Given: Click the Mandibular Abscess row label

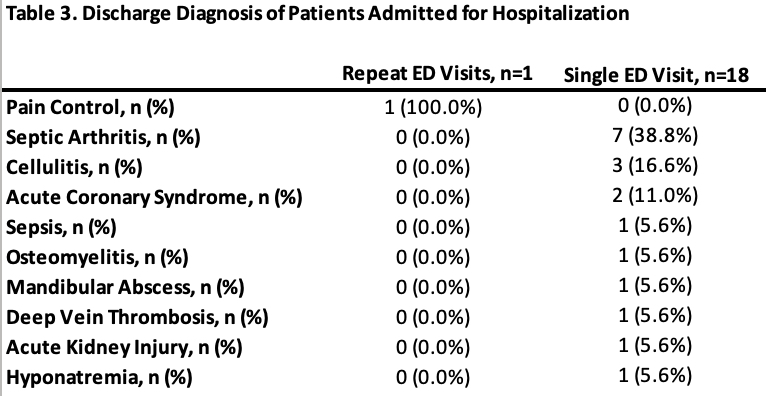Looking at the screenshot, I should (x=125, y=287).
